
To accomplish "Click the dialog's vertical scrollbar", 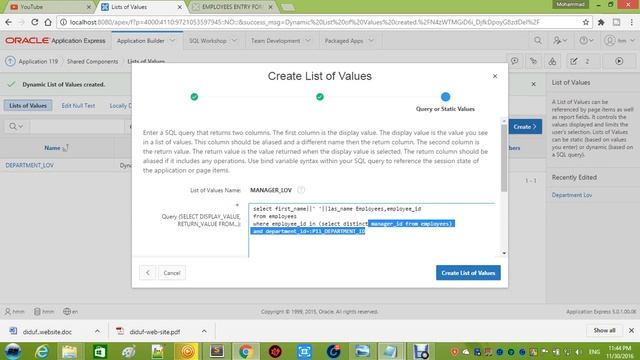I will 504,157.
